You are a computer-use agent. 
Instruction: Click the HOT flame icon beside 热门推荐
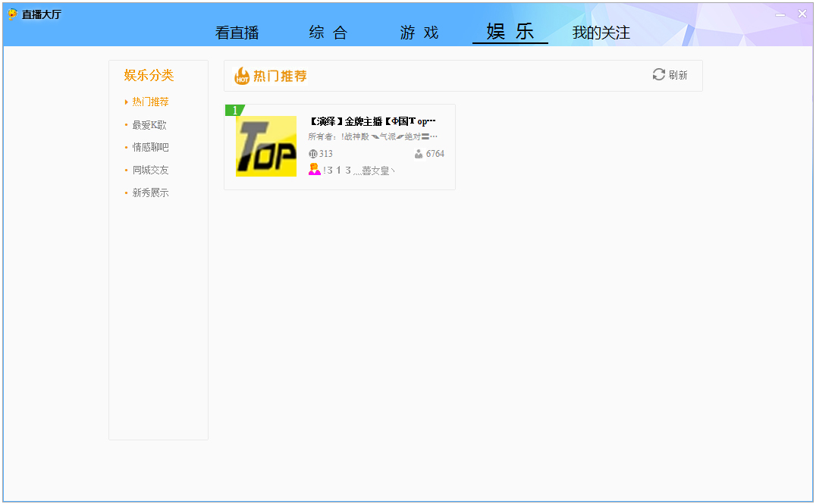243,76
